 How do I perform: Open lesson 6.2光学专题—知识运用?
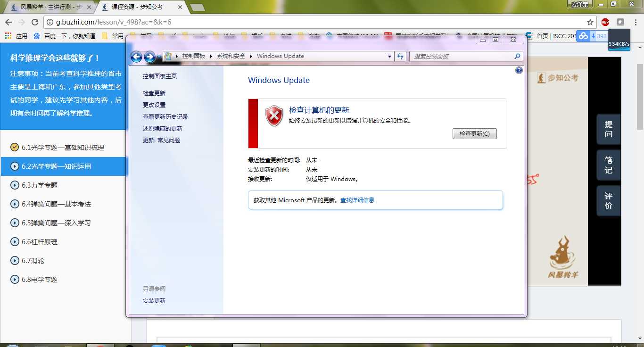pyautogui.click(x=63, y=166)
